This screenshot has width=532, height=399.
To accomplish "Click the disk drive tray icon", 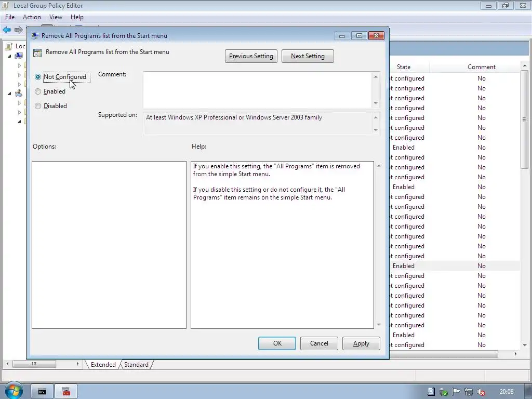I will (x=431, y=392).
